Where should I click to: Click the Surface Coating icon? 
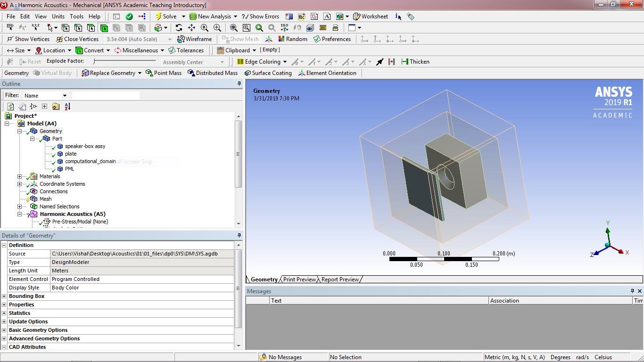point(248,73)
